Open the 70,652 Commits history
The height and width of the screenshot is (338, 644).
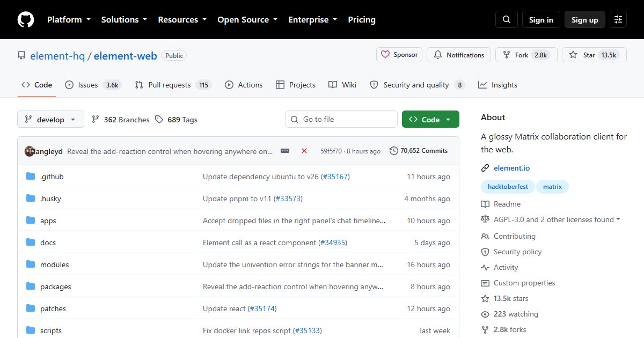[419, 151]
